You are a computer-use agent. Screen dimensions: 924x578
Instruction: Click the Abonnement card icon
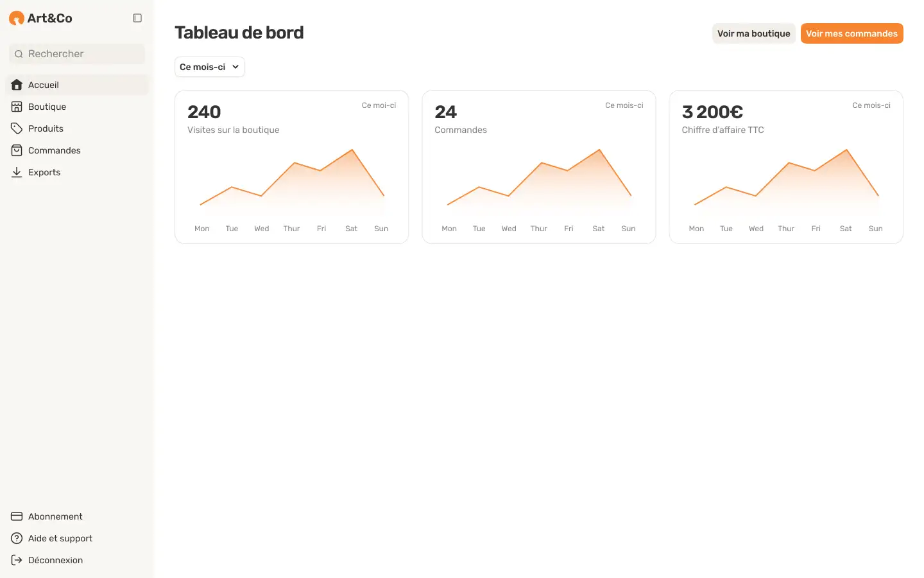(17, 516)
